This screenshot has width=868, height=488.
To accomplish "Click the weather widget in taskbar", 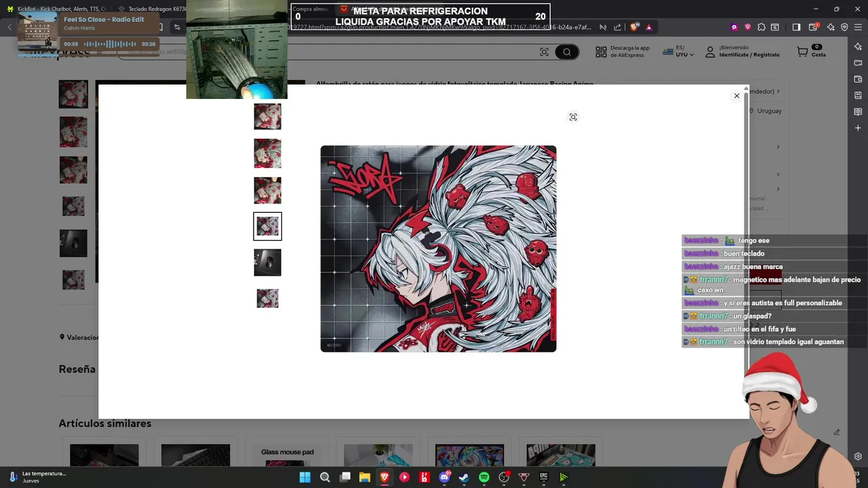I will (x=37, y=477).
